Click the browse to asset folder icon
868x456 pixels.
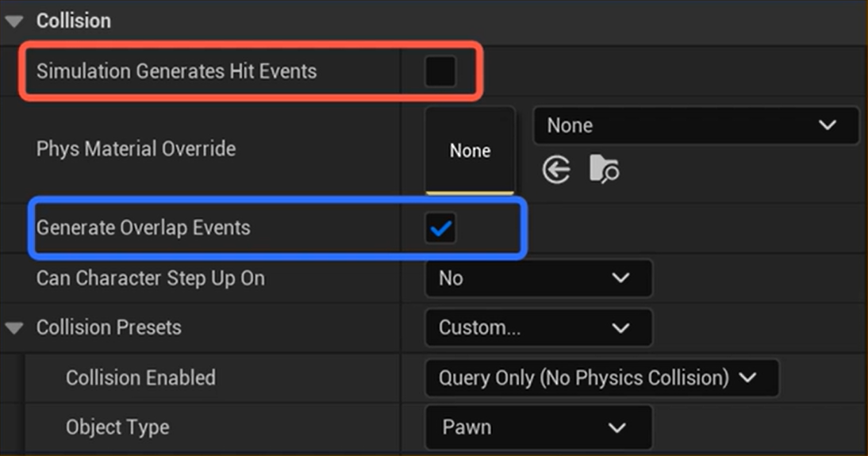tap(605, 170)
